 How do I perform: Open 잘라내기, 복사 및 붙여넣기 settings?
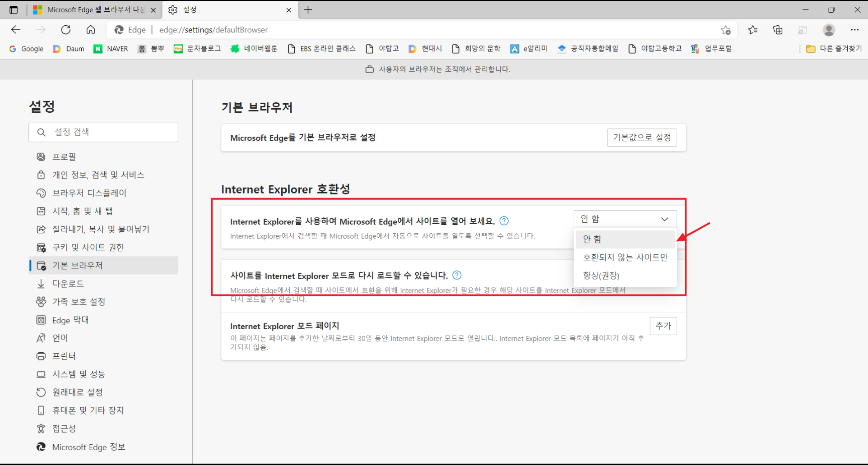pyautogui.click(x=103, y=229)
